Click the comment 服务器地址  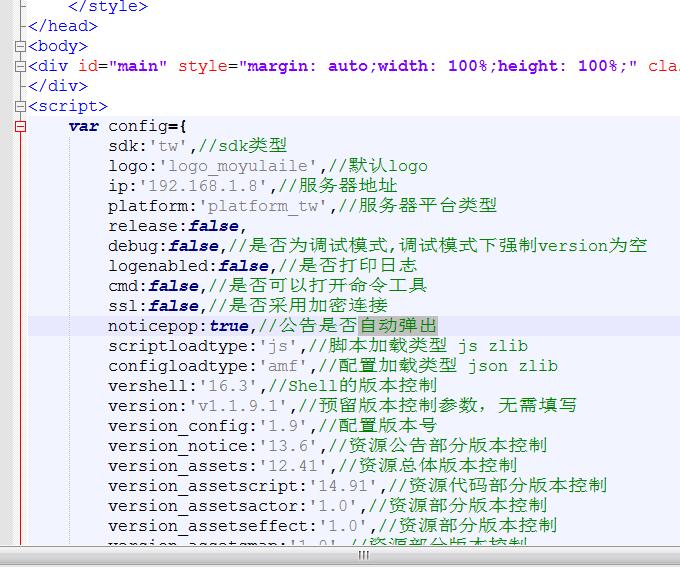click(347, 186)
